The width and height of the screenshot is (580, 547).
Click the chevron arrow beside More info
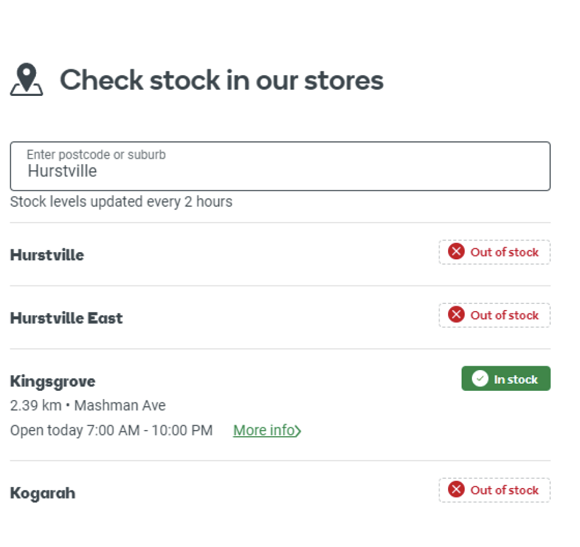tap(298, 431)
